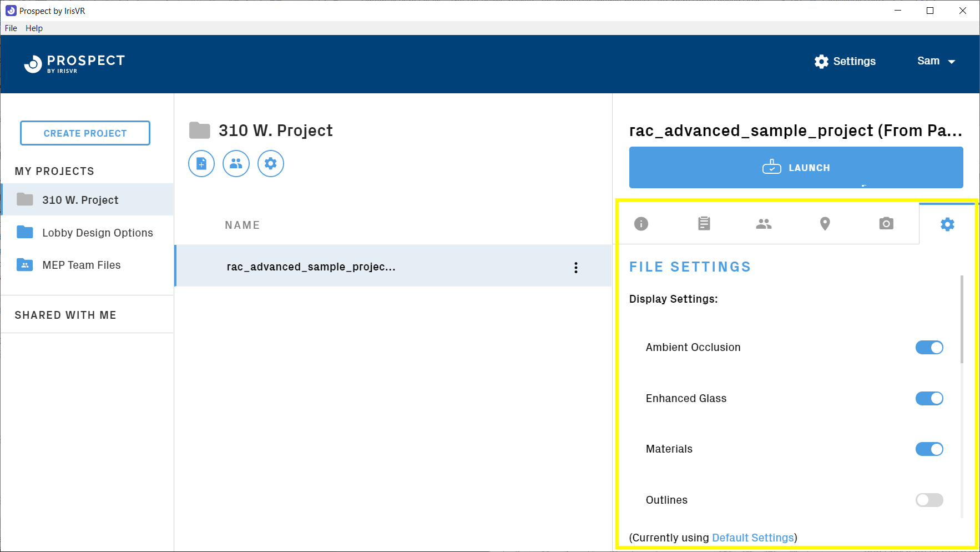The image size is (980, 552).
Task: Open the people tab in file panel
Action: (764, 224)
